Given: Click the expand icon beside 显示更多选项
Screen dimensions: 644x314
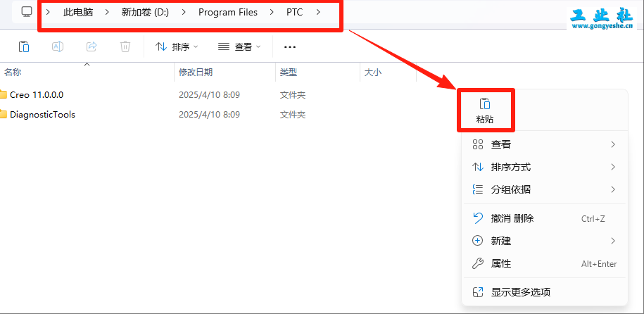Looking at the screenshot, I should 477,292.
